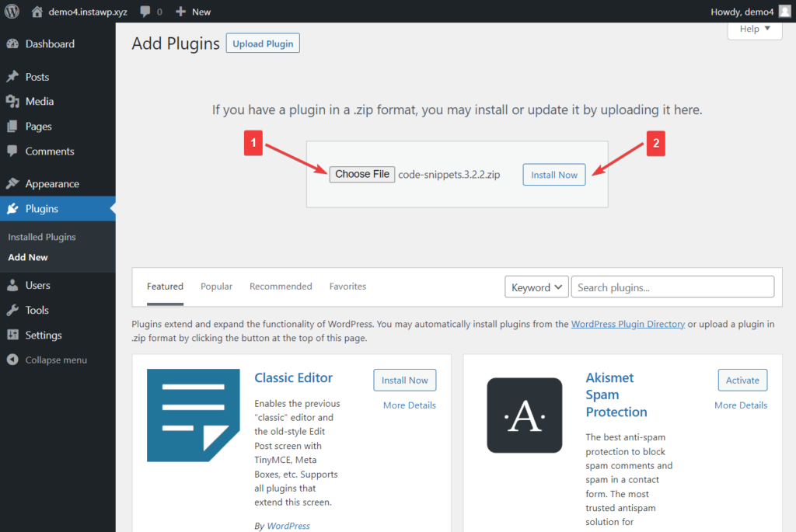Open the site home icon
The width and height of the screenshot is (796, 532).
[37, 12]
